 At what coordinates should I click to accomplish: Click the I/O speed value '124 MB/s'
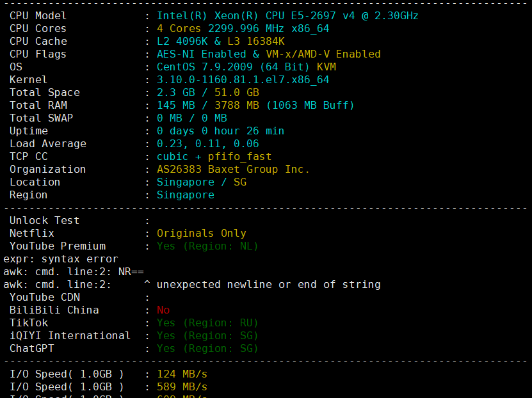click(182, 374)
